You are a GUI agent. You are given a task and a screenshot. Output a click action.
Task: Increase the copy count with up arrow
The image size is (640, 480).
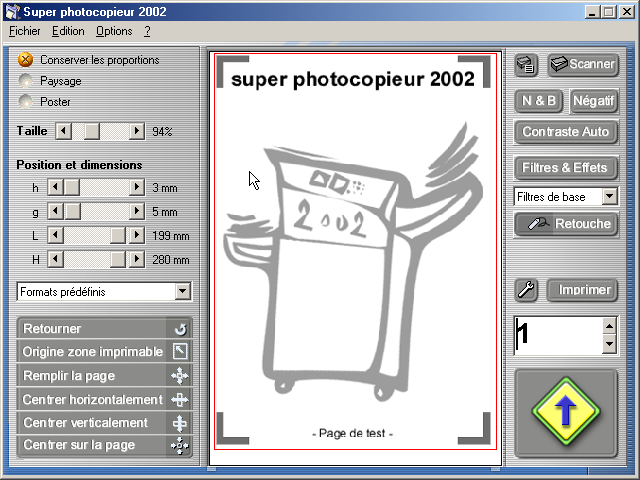pos(609,326)
